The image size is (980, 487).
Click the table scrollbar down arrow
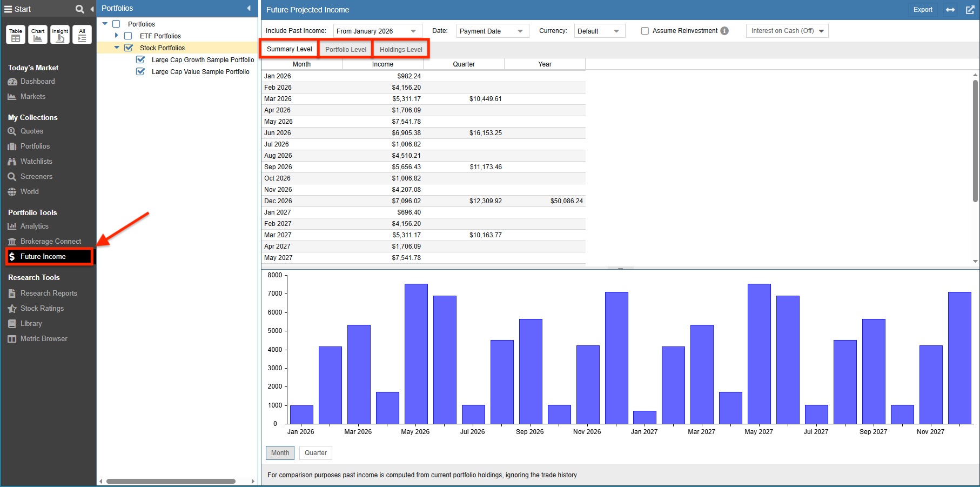[975, 261]
